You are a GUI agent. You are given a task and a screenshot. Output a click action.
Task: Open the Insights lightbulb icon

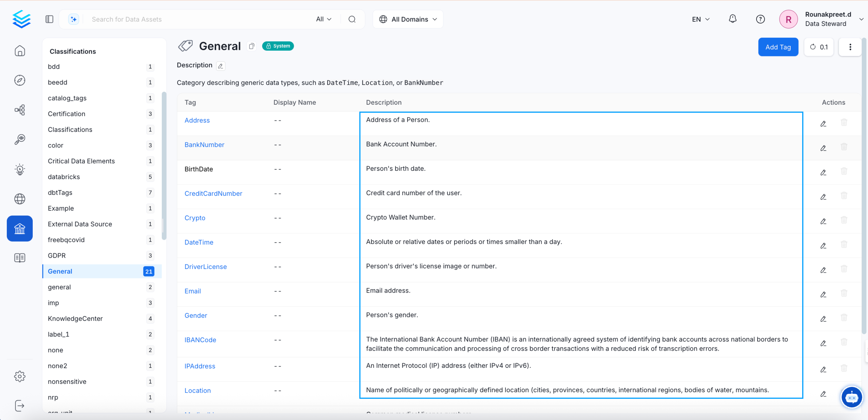(19, 169)
